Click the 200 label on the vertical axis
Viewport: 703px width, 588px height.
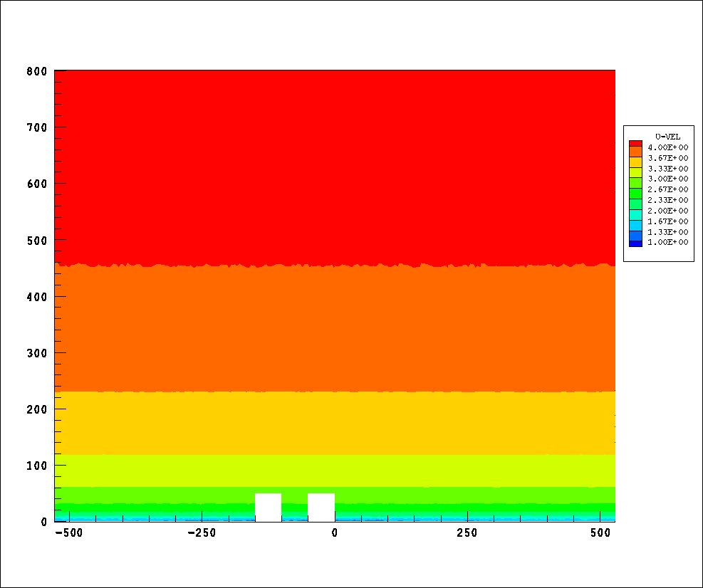[37, 409]
